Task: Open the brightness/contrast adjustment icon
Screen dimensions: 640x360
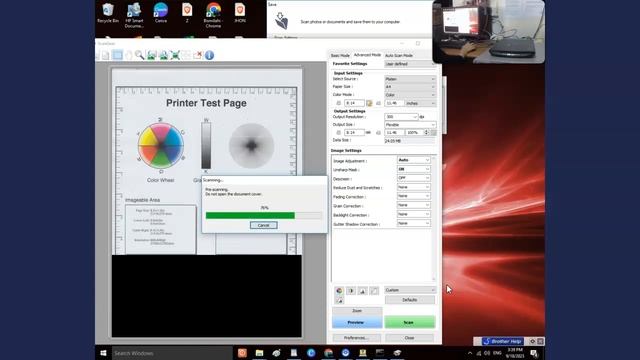Action: (351, 291)
